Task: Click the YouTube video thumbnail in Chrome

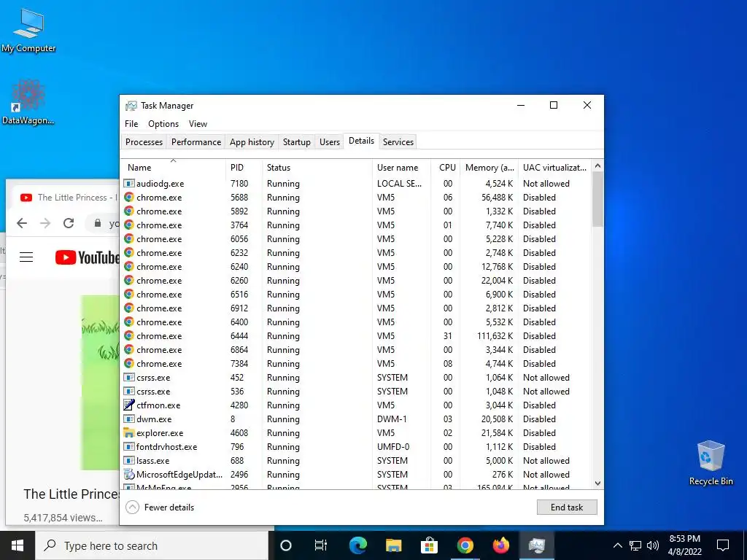Action: click(x=100, y=382)
